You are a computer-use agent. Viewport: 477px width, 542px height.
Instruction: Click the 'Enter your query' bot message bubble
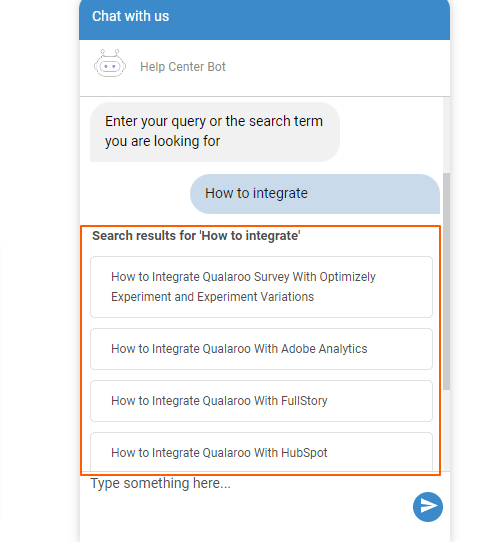pos(215,132)
